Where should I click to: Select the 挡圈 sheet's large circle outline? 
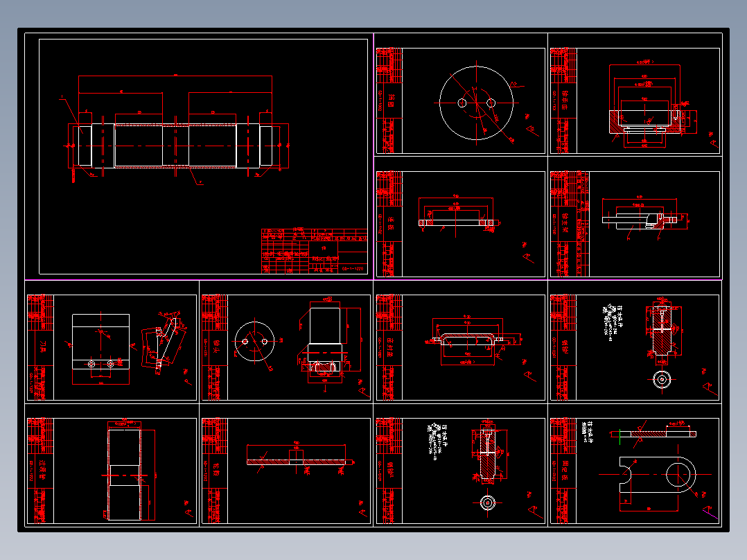(x=476, y=103)
